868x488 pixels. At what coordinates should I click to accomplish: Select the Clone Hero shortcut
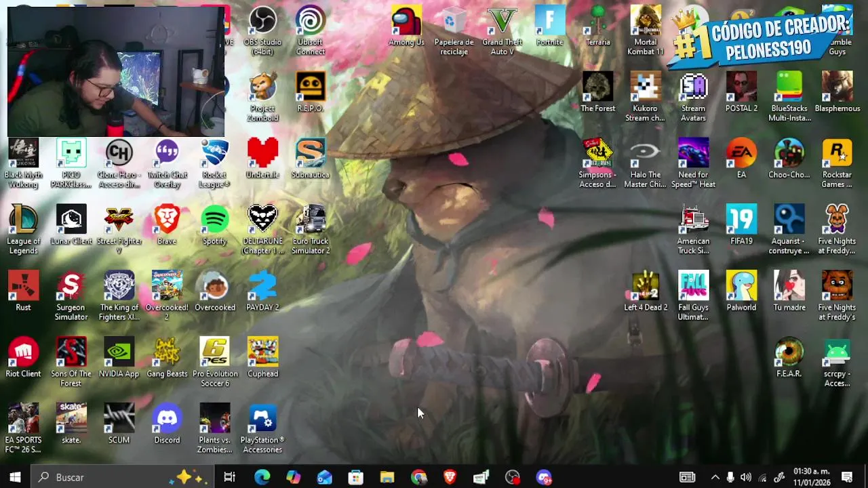point(119,163)
